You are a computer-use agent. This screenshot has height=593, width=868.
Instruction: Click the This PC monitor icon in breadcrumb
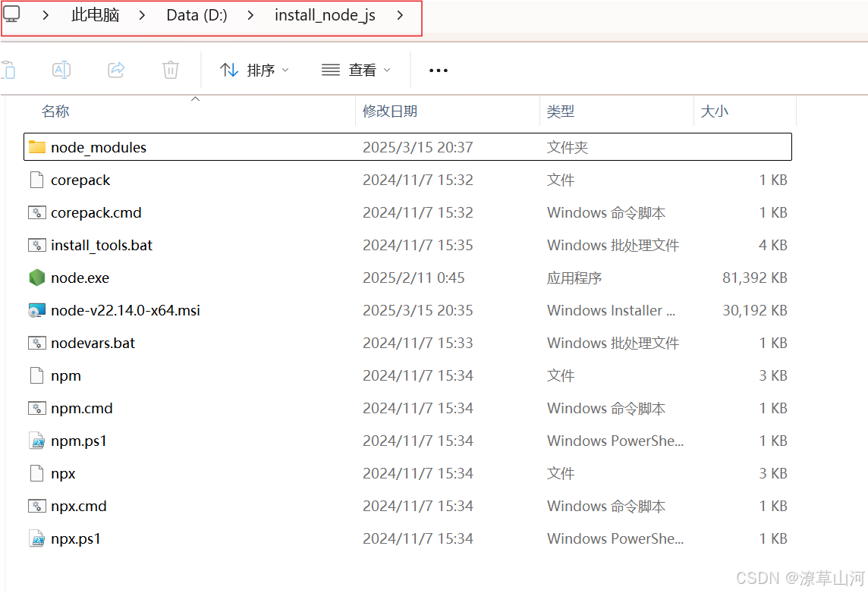click(11, 14)
